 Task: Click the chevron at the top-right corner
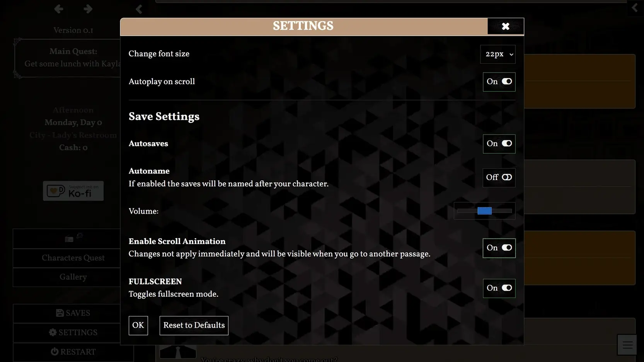(634, 8)
